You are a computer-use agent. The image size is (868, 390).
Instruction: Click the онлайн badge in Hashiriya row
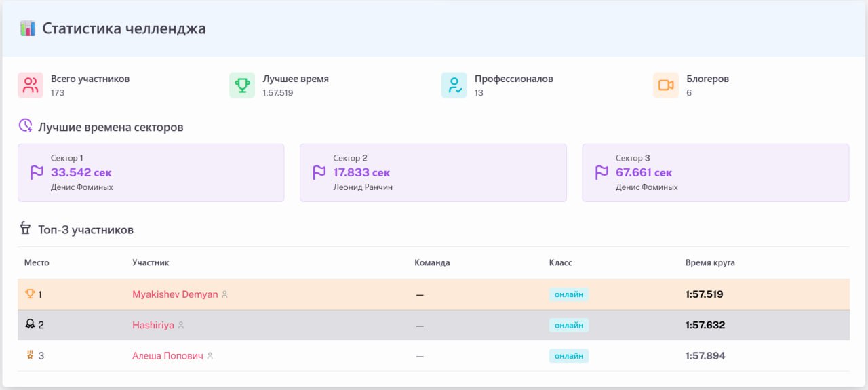(569, 325)
